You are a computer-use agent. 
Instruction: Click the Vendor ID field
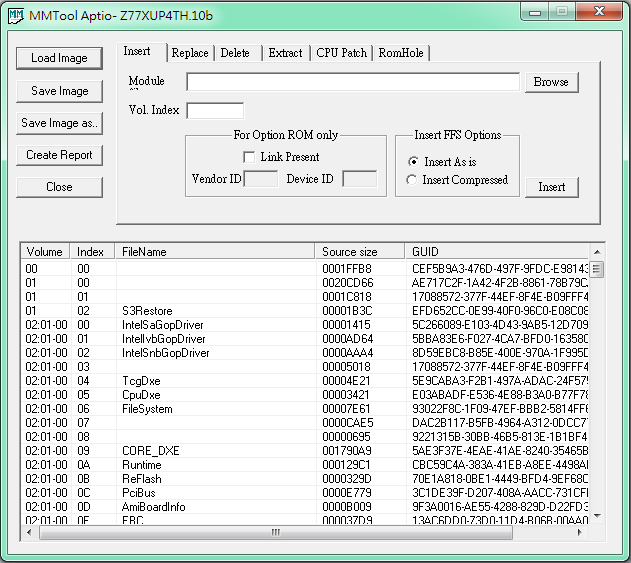(261, 179)
